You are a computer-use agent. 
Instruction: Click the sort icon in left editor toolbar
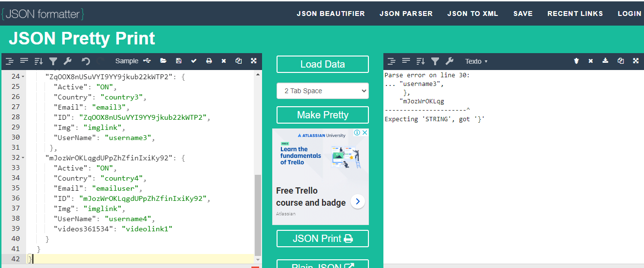[39, 61]
